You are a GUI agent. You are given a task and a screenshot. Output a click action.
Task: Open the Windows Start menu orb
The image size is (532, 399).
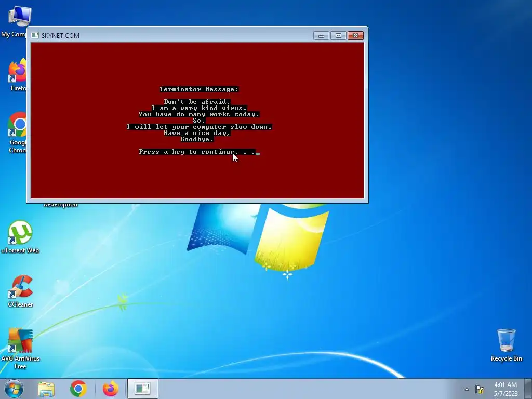(x=14, y=389)
